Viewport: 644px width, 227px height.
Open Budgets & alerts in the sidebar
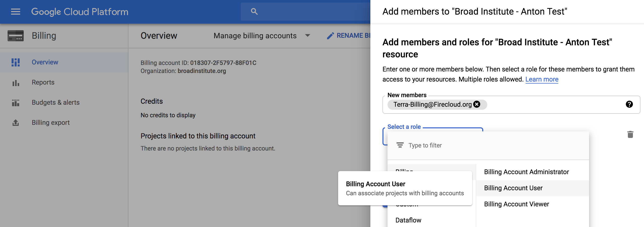(64, 102)
